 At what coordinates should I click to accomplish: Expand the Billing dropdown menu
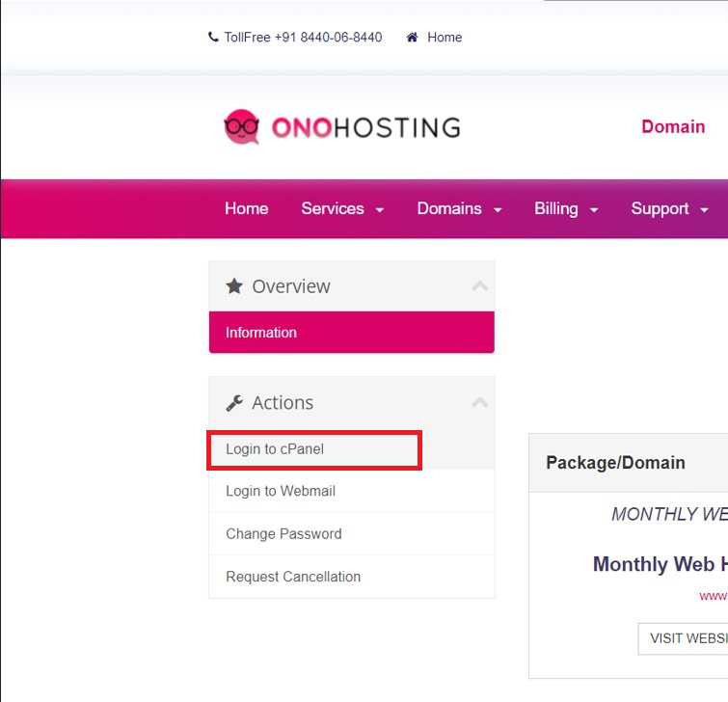[x=566, y=209]
